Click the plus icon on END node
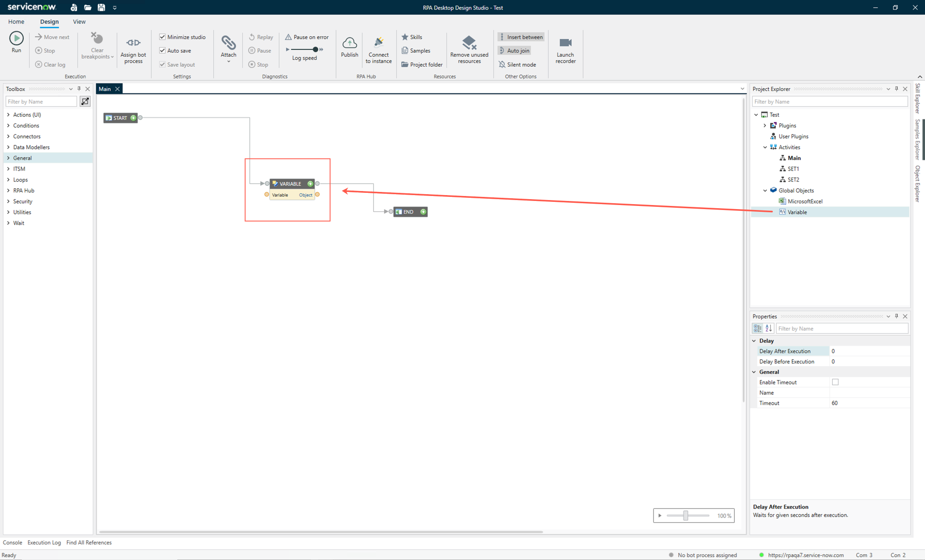 [423, 212]
